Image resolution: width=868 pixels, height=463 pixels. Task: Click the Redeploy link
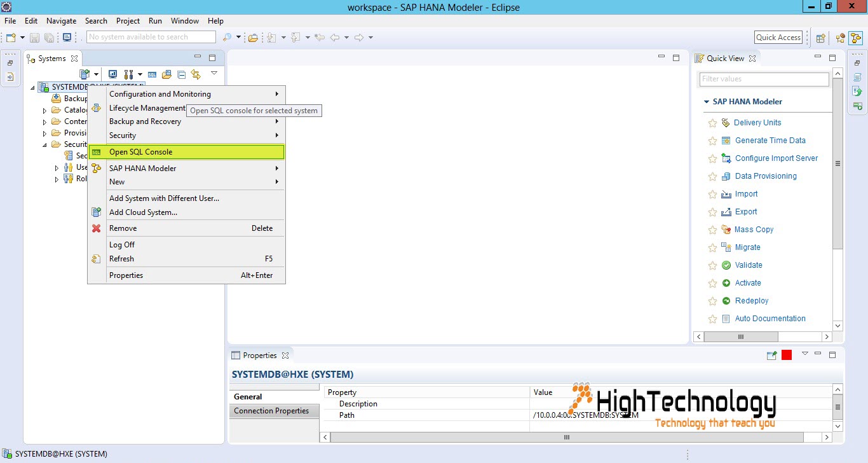[752, 301]
